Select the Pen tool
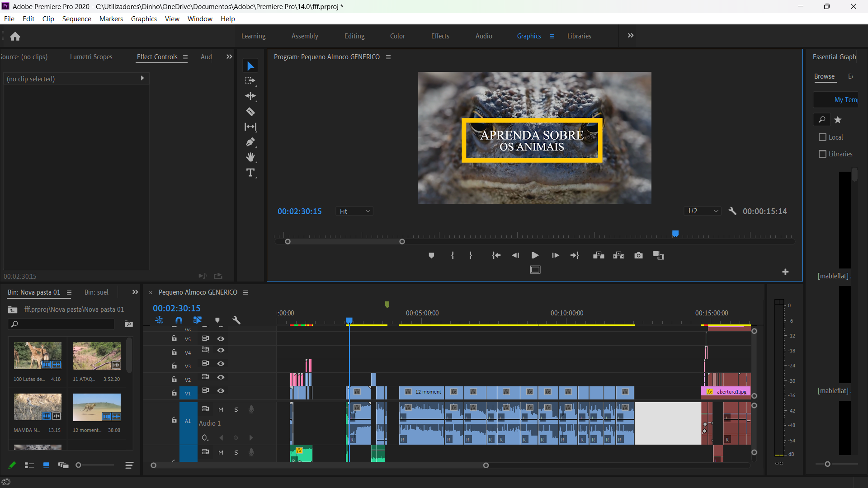The width and height of the screenshot is (868, 488). 250,142
